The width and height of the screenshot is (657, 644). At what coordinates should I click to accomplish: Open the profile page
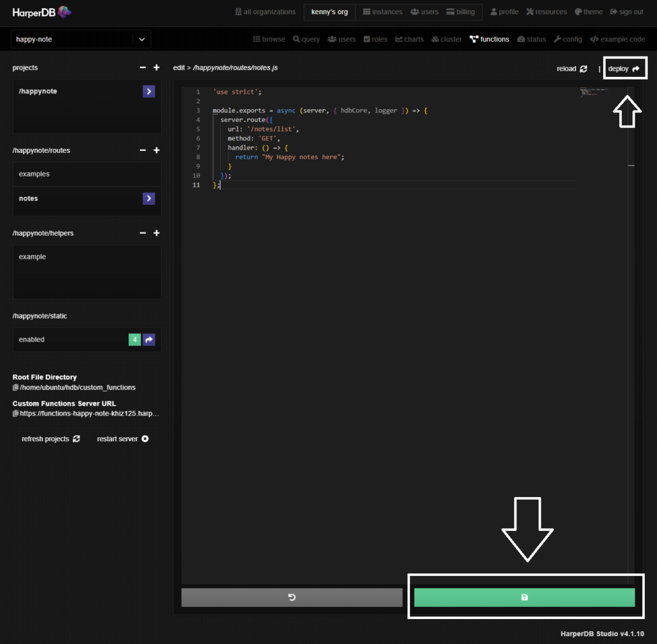(x=504, y=12)
